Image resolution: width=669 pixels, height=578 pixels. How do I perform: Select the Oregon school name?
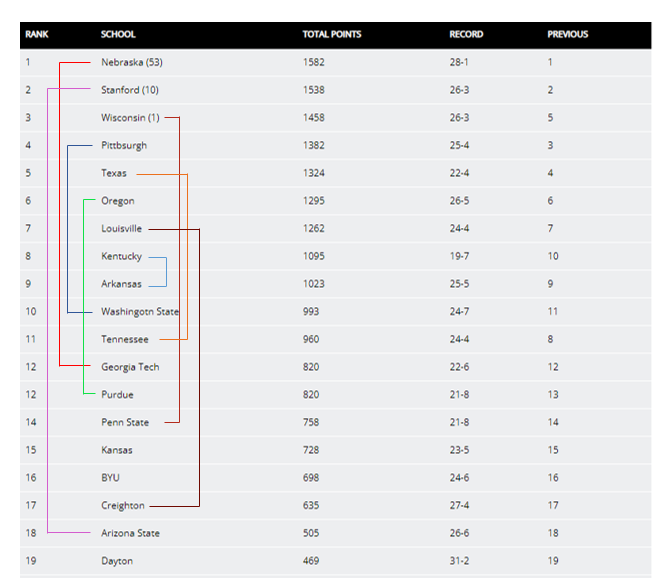tap(118, 201)
